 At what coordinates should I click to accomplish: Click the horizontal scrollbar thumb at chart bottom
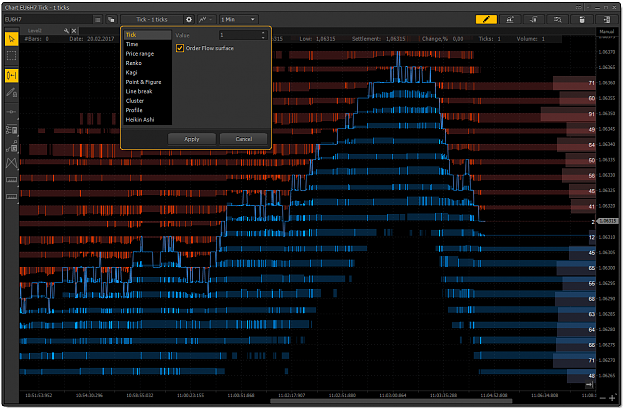391,402
